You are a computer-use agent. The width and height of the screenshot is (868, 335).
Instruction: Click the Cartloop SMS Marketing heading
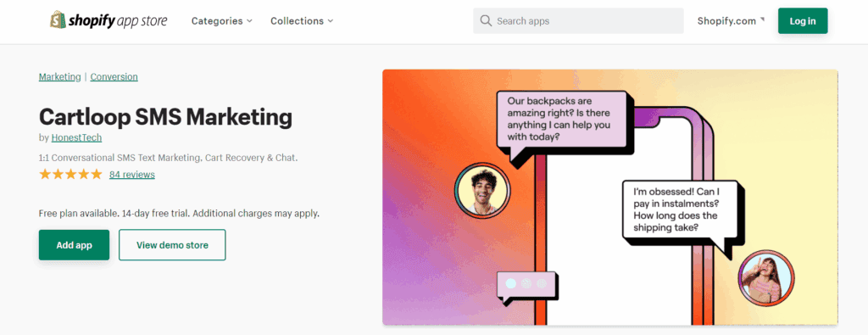point(165,117)
